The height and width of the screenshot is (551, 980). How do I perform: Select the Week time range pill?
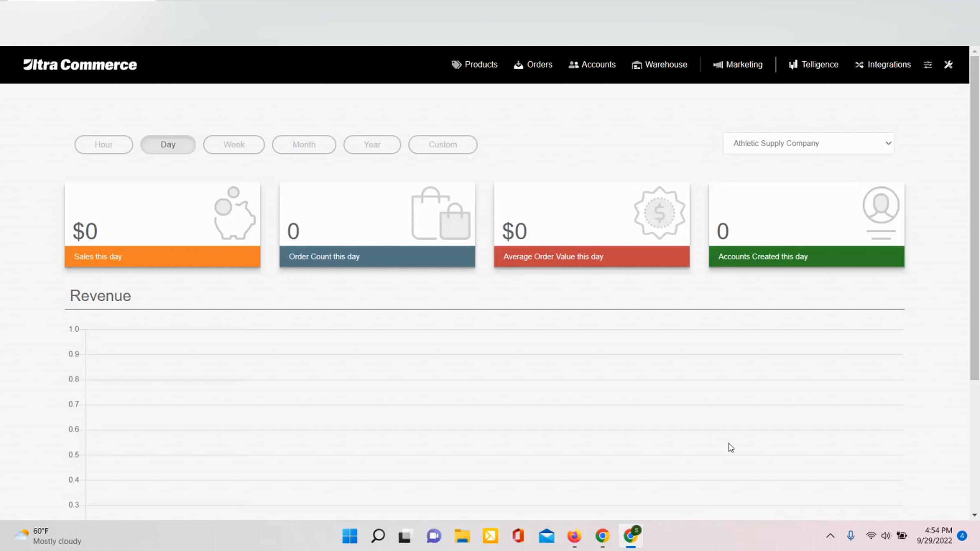234,144
